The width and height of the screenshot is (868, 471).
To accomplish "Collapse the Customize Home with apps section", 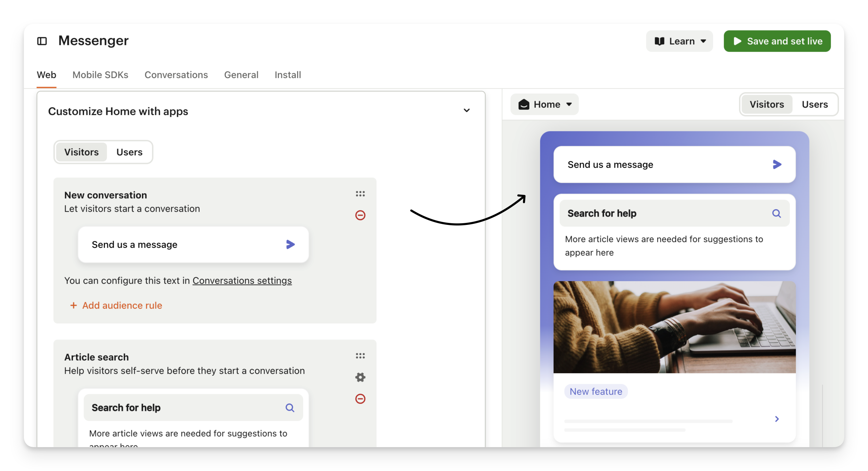I will point(466,110).
